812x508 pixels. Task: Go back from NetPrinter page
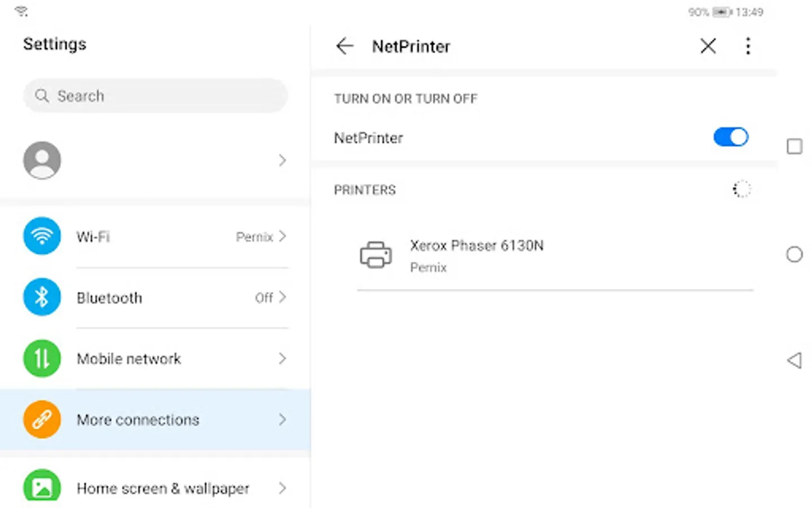point(345,46)
